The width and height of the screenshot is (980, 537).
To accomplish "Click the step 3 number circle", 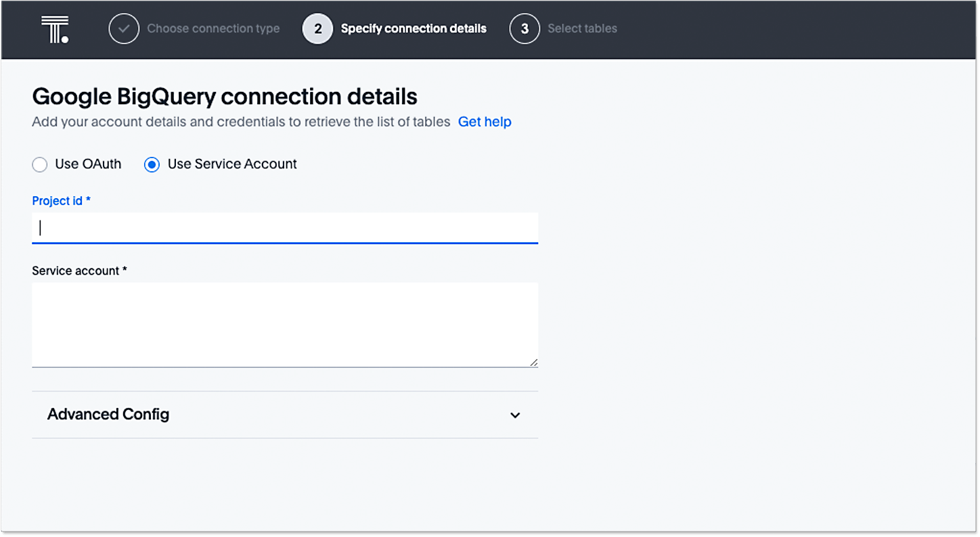I will click(x=525, y=29).
